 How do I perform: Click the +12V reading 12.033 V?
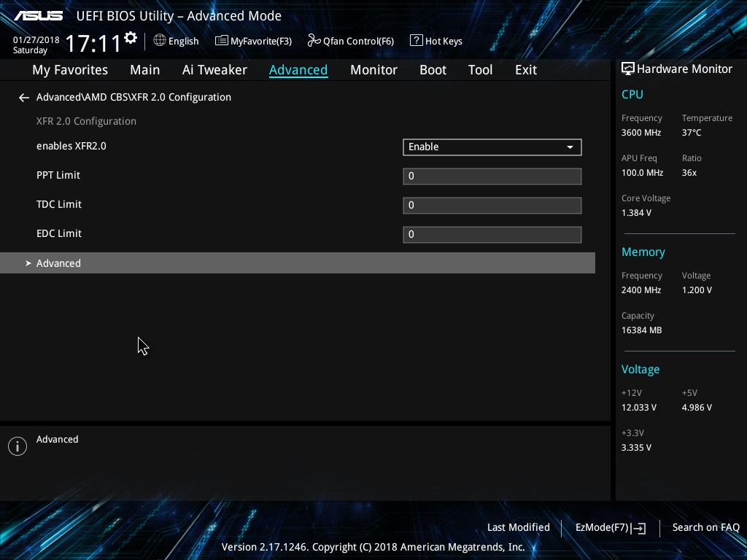coord(639,408)
